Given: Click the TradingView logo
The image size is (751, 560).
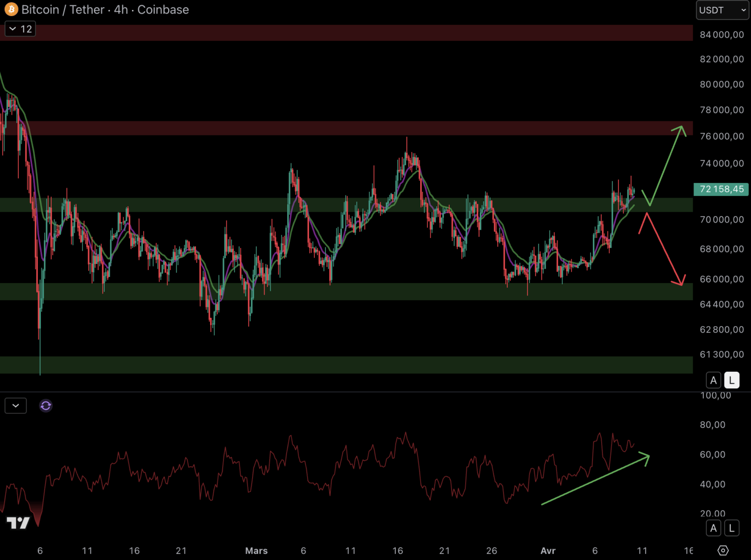Looking at the screenshot, I should 18,523.
